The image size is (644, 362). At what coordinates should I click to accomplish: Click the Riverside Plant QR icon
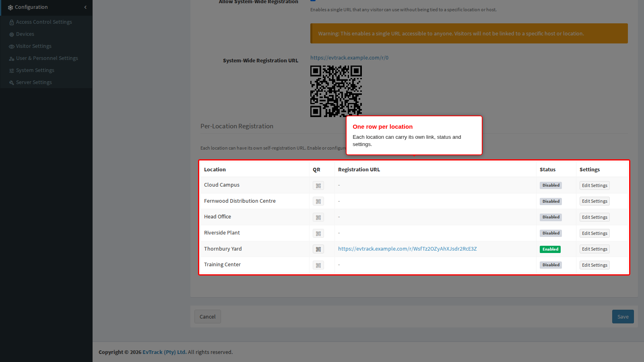[x=318, y=233]
